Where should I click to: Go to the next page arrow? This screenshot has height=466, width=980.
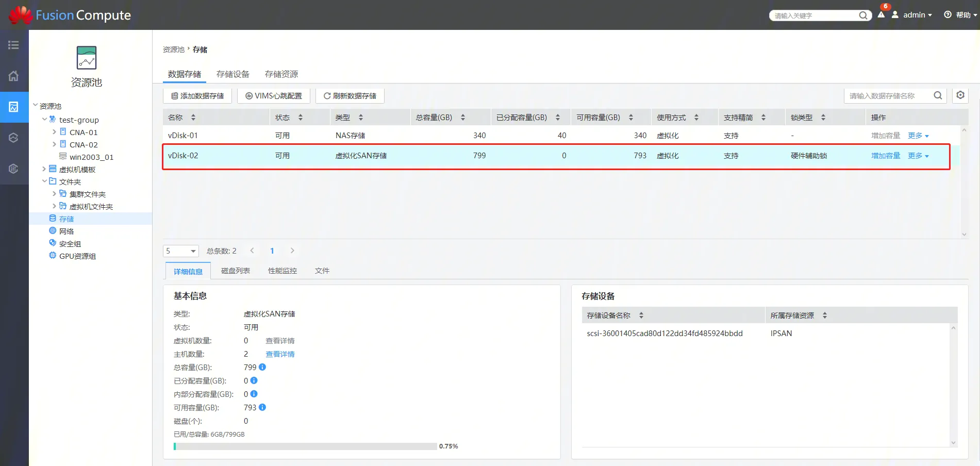click(x=292, y=251)
